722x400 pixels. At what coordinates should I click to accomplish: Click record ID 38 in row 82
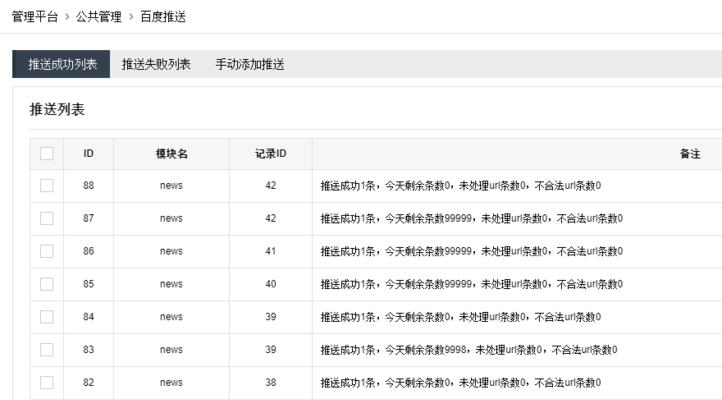point(271,383)
